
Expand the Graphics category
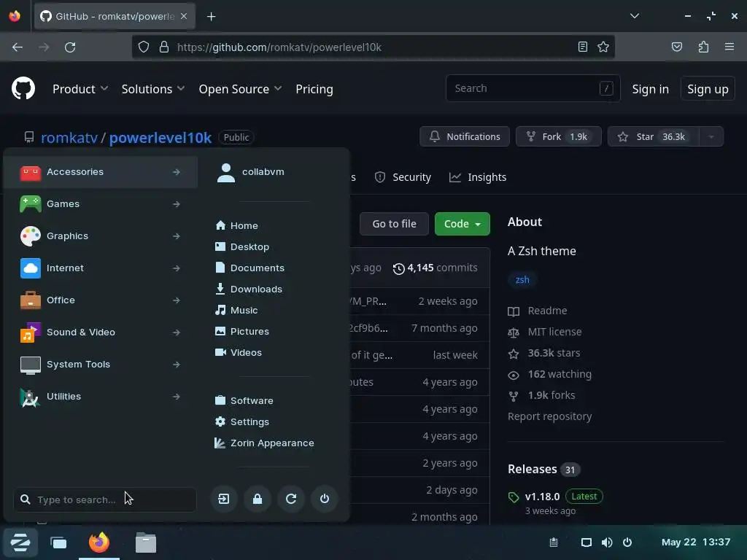[101, 236]
